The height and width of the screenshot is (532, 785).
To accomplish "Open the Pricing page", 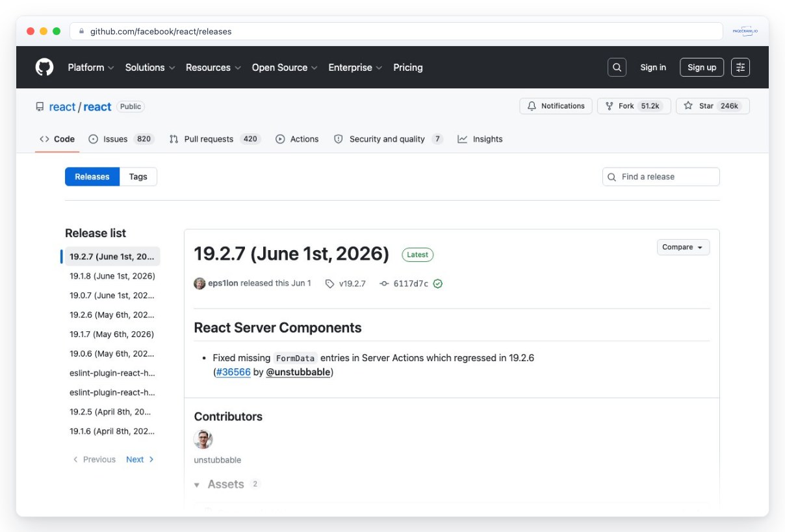I will pos(408,68).
